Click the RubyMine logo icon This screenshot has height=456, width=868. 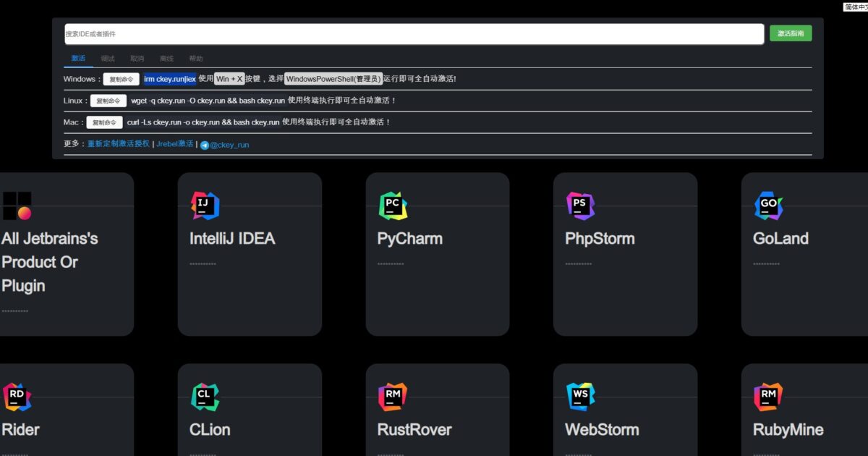coord(768,397)
